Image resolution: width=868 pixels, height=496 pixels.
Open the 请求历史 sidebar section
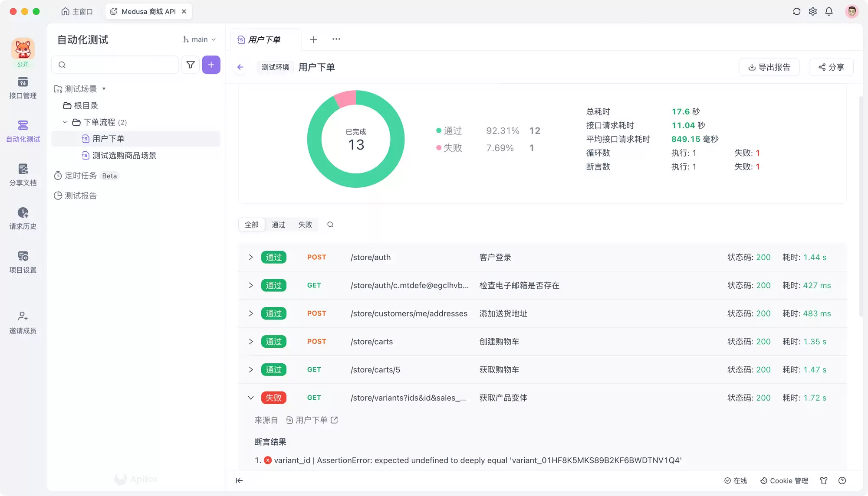23,219
